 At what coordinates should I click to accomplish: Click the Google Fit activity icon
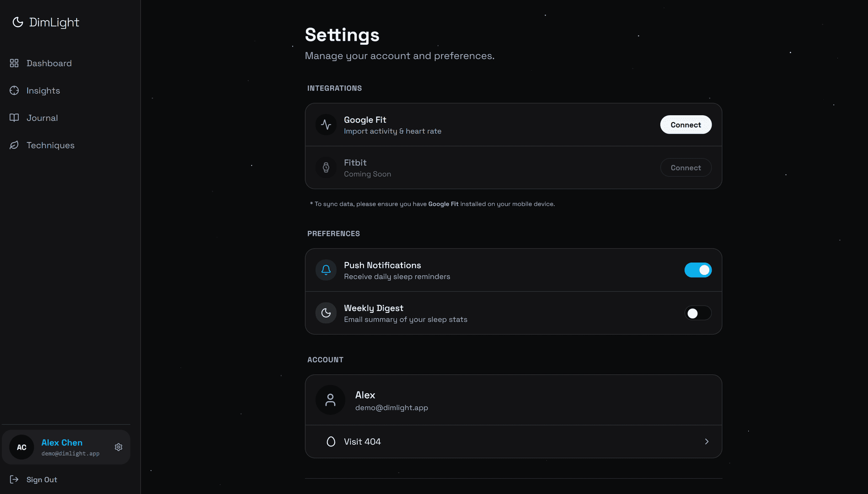click(326, 124)
